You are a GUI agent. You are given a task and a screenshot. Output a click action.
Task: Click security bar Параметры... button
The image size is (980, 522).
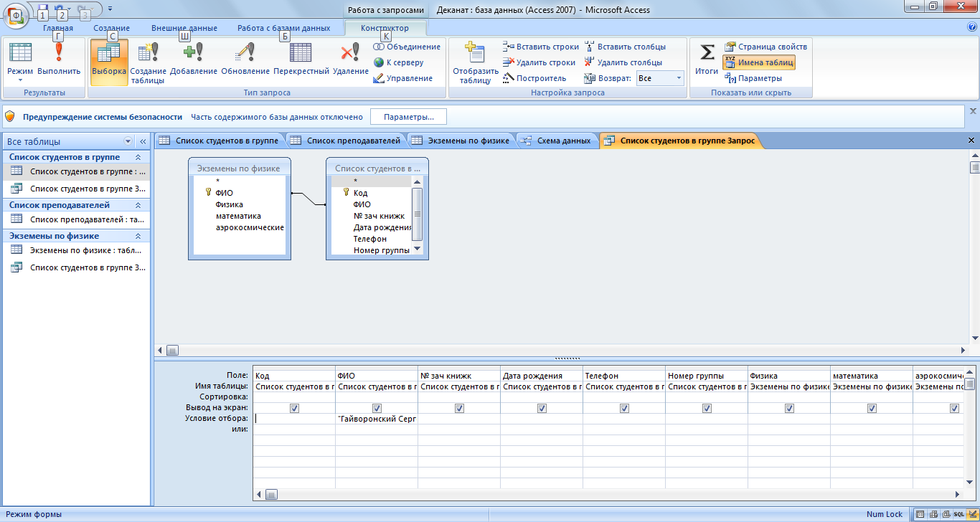[x=408, y=117]
